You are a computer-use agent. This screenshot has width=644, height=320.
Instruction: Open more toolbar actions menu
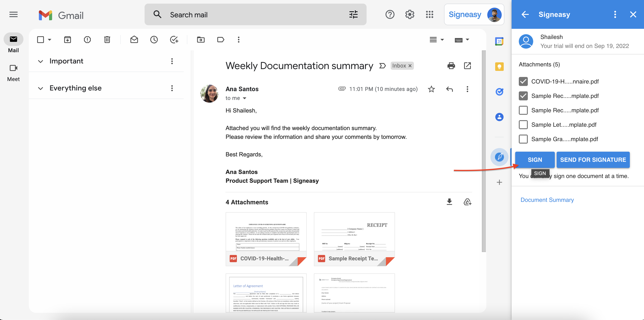coord(238,39)
